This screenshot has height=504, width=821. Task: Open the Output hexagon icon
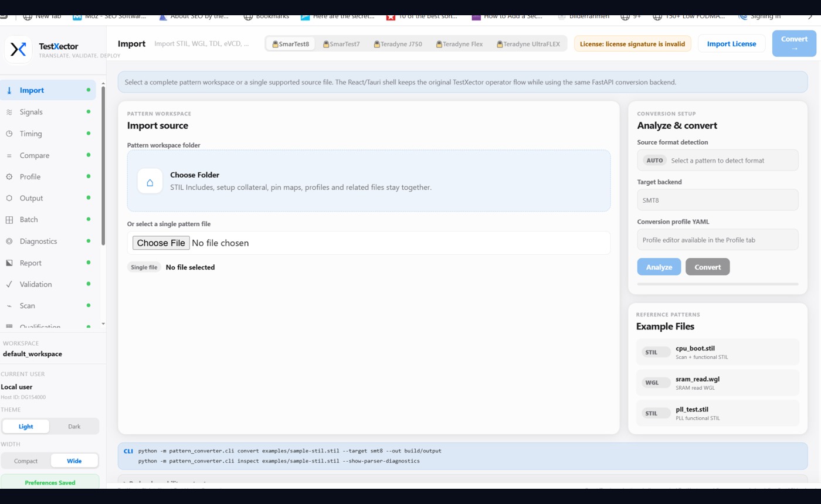[9, 198]
